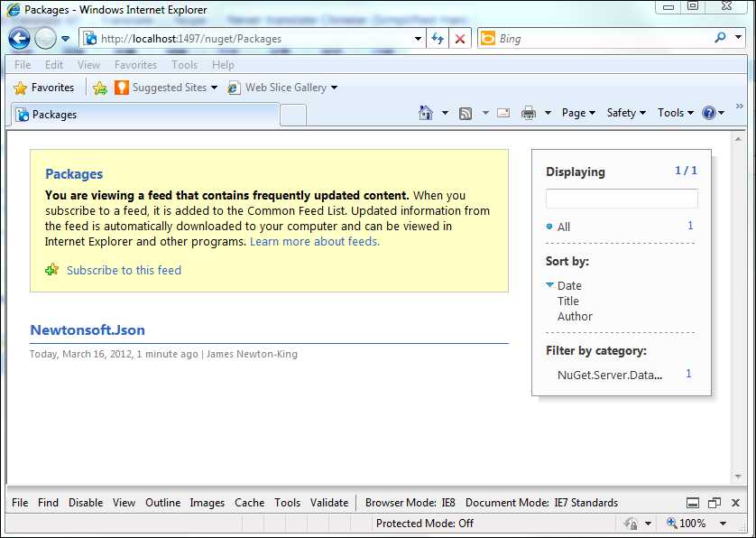This screenshot has height=538, width=756.
Task: Open the zoom level 100% dropdown
Action: [723, 524]
